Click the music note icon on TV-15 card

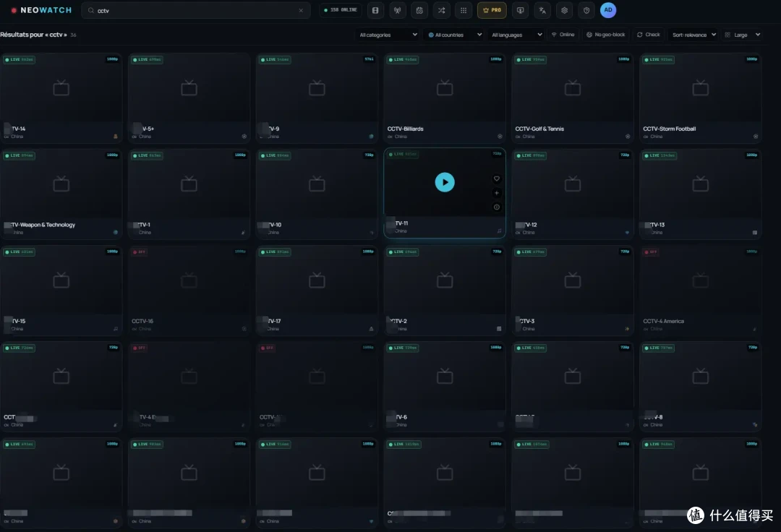click(116, 329)
